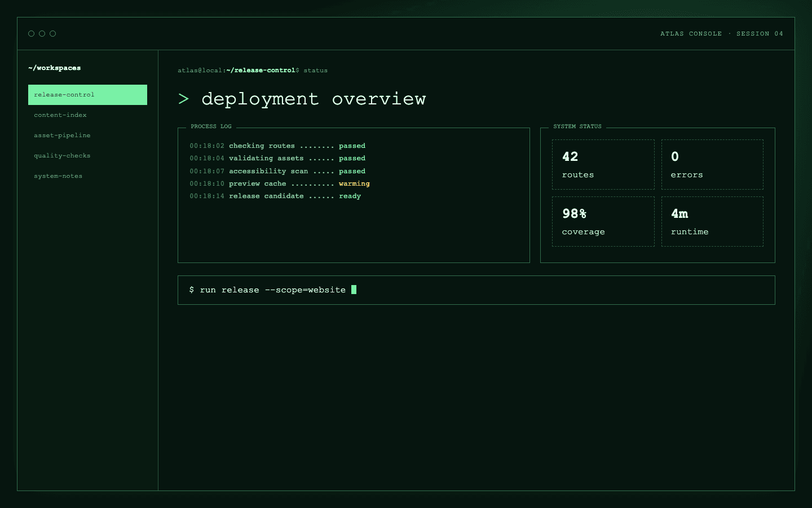Viewport: 812px width, 508px height.
Task: Click the first window control circle
Action: tap(31, 34)
